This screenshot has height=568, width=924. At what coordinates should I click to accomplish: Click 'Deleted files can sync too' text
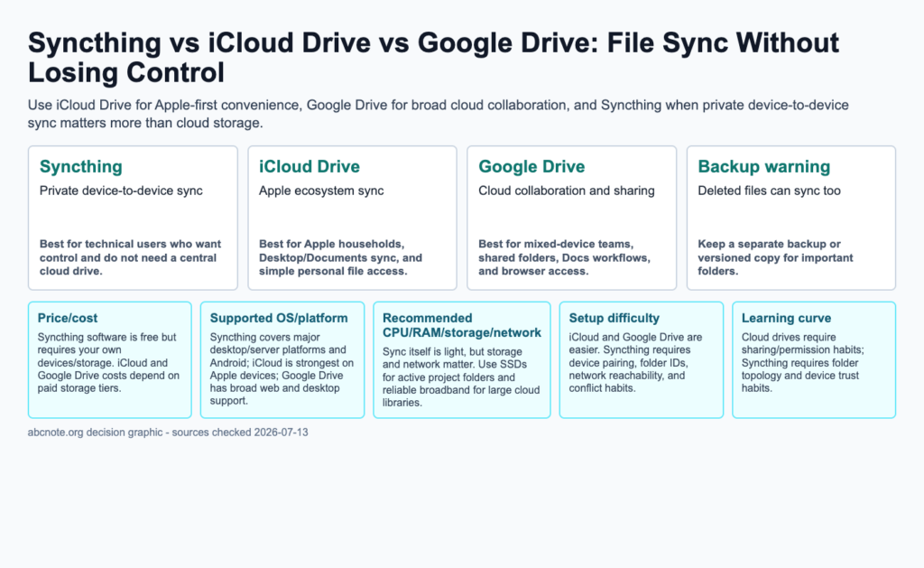tap(769, 191)
